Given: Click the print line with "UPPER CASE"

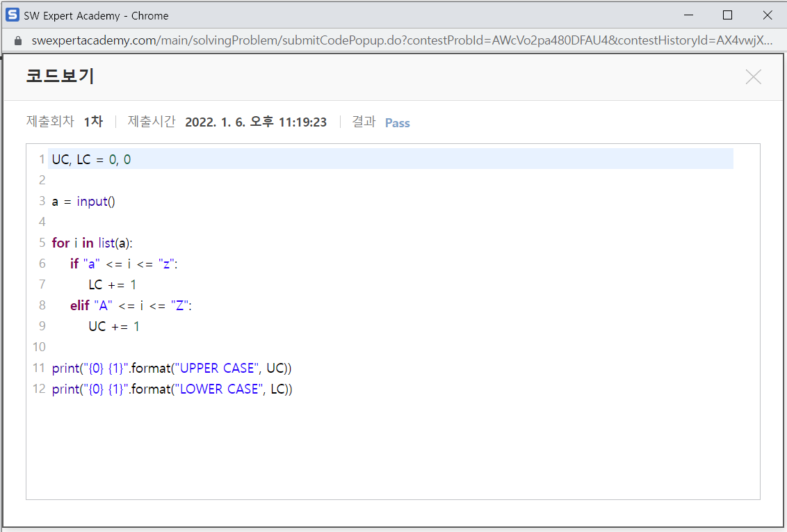Looking at the screenshot, I should (x=172, y=369).
